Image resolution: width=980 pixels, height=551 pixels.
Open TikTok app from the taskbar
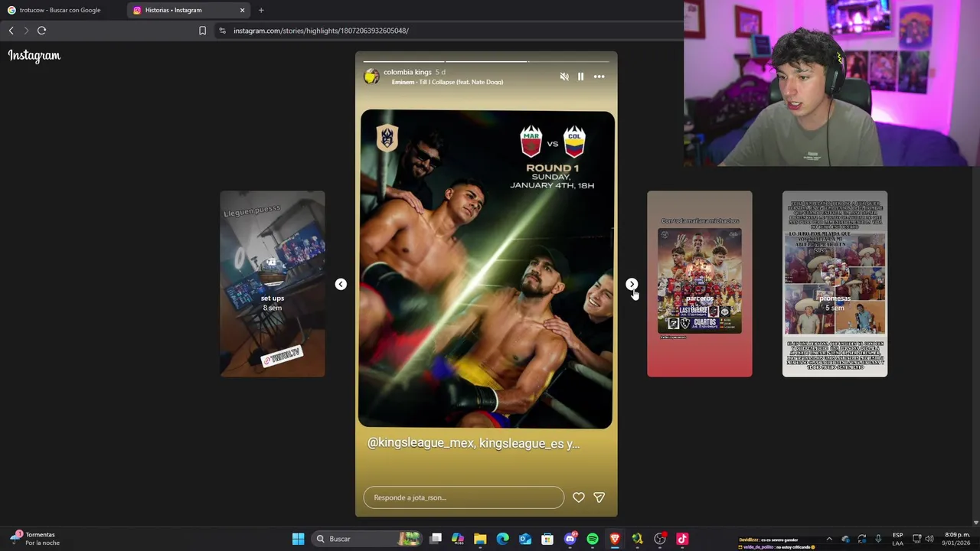pyautogui.click(x=682, y=539)
